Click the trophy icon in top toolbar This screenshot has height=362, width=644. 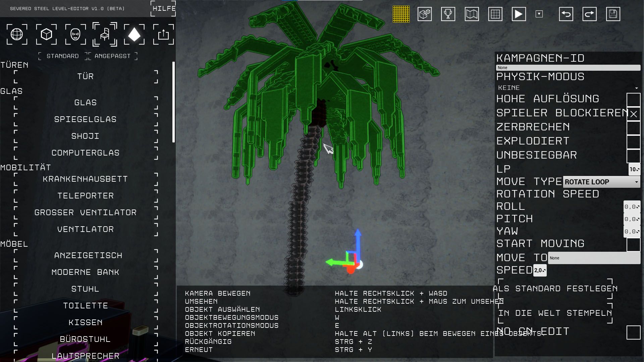(x=448, y=14)
